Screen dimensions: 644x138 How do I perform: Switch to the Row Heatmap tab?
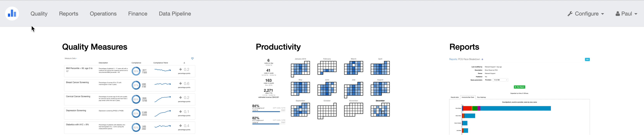coord(481,97)
